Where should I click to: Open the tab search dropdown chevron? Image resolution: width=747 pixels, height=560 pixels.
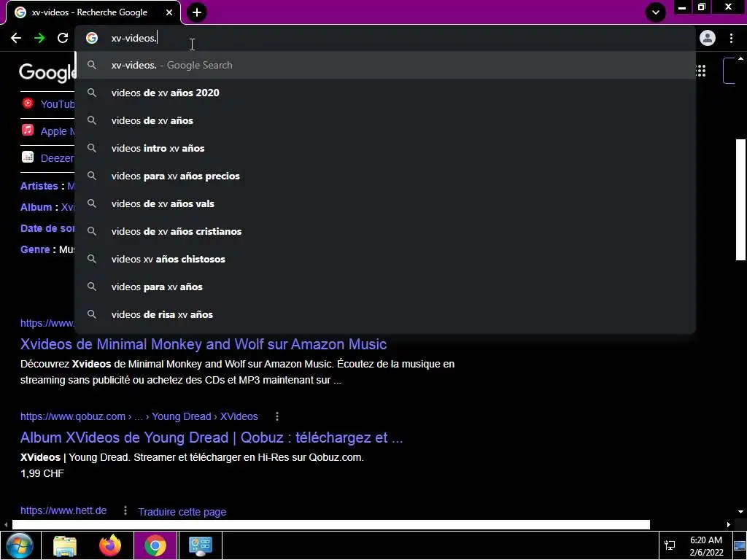point(656,12)
